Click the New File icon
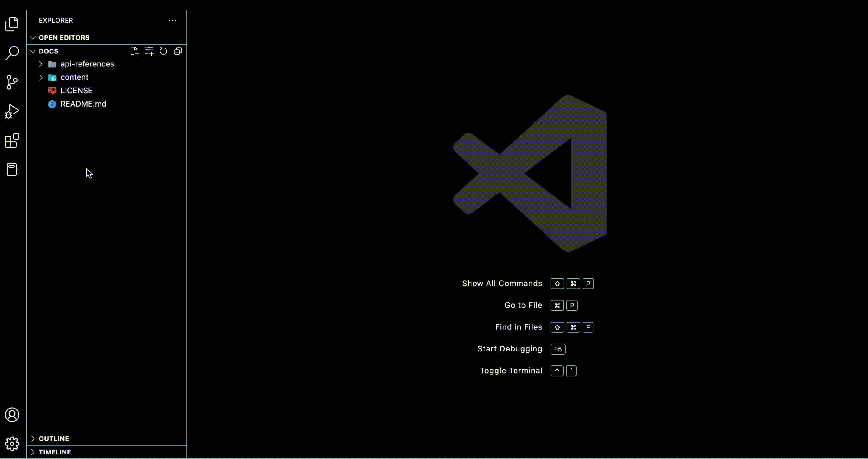868x459 pixels. pos(134,51)
